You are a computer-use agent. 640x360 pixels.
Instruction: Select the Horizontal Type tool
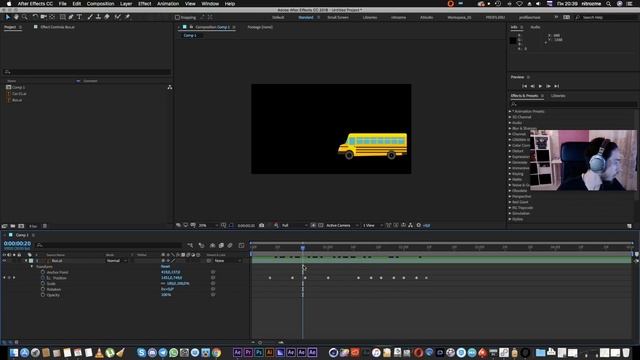pyautogui.click(x=79, y=17)
